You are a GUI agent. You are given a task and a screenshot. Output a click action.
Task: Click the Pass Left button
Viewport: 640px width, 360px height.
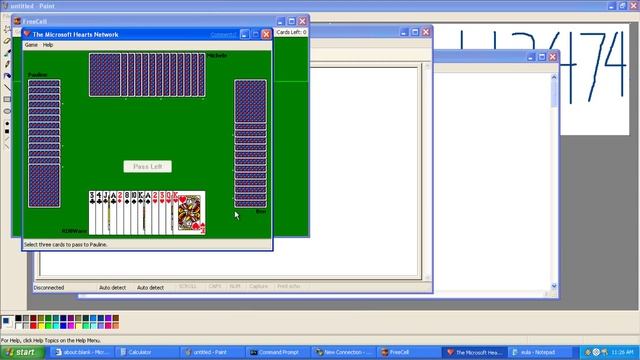pyautogui.click(x=148, y=167)
